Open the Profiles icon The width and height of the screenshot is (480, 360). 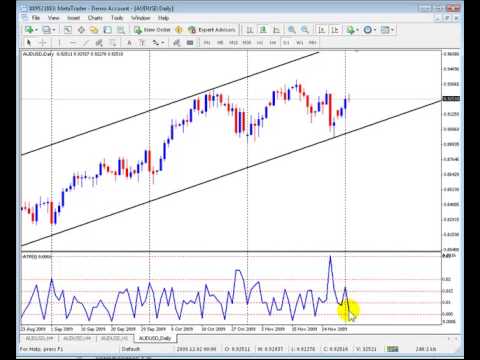[x=47, y=30]
